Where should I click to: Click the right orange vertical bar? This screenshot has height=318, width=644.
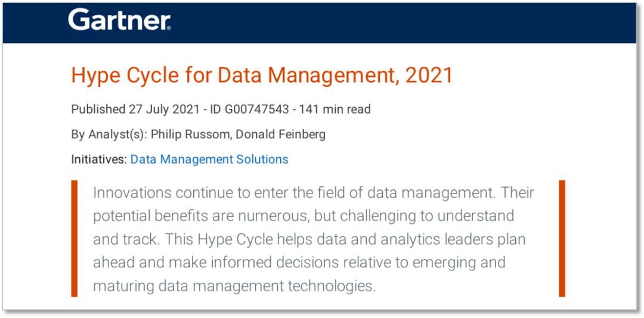[562, 238]
